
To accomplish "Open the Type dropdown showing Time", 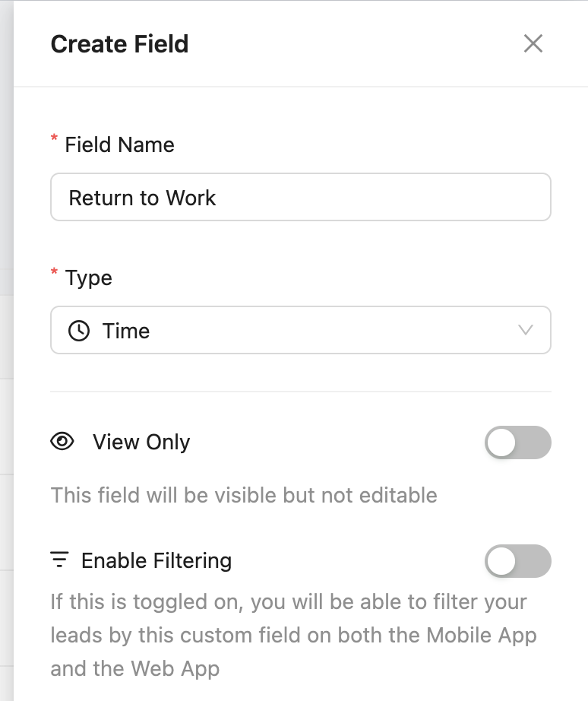I will click(x=300, y=331).
